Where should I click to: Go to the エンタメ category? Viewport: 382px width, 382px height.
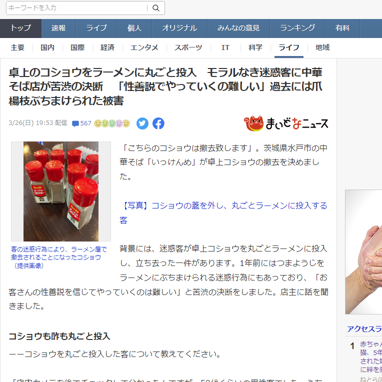(144, 48)
